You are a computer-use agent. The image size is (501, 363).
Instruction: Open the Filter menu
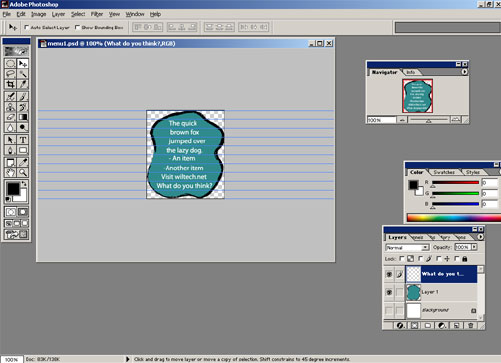pyautogui.click(x=97, y=14)
